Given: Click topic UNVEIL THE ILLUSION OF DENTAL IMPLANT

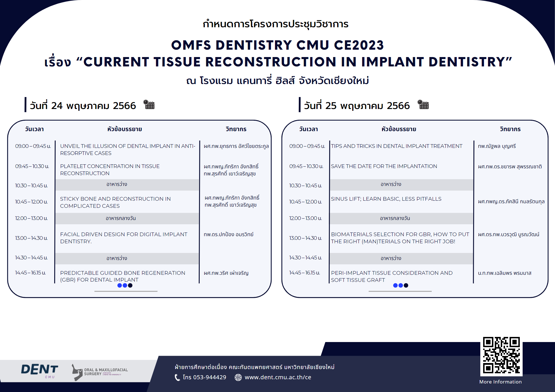Looking at the screenshot, I should 128,149.
